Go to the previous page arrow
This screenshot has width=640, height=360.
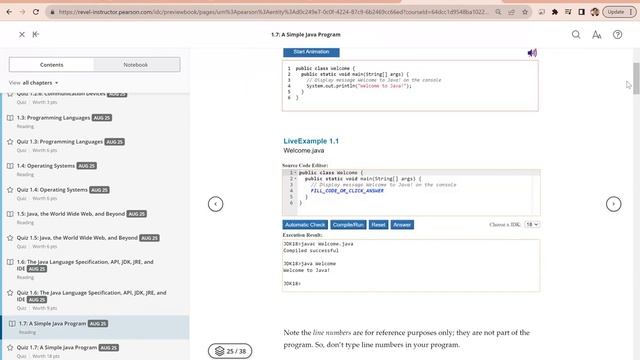216,204
